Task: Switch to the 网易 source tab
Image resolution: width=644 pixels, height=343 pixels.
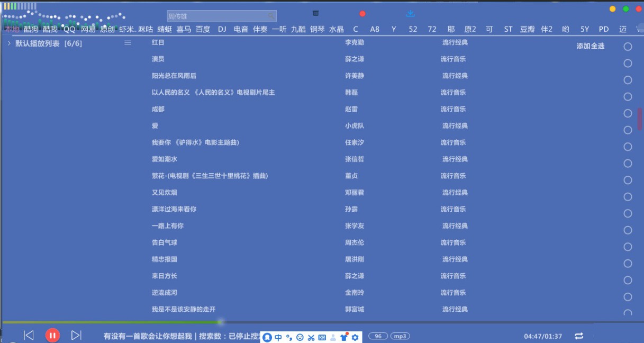Action: click(88, 29)
